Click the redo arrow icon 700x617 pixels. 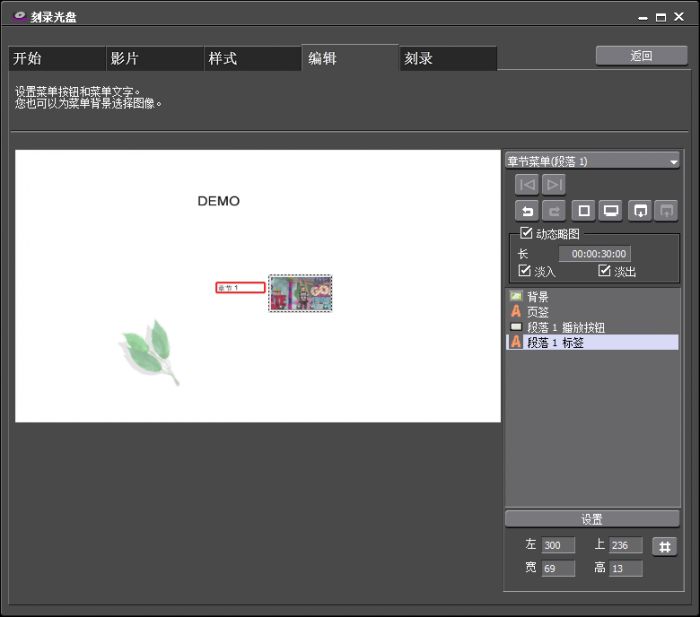pos(554,211)
